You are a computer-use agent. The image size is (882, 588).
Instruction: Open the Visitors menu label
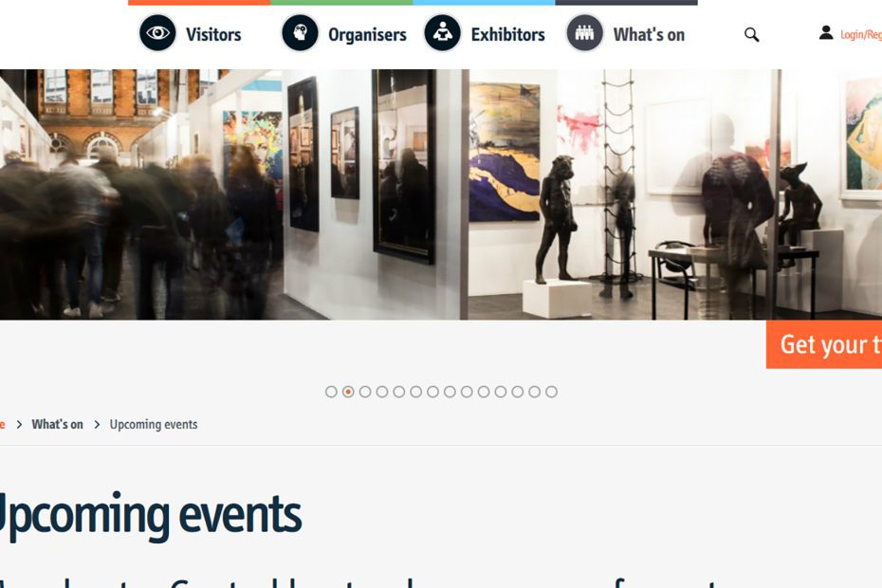tap(213, 35)
